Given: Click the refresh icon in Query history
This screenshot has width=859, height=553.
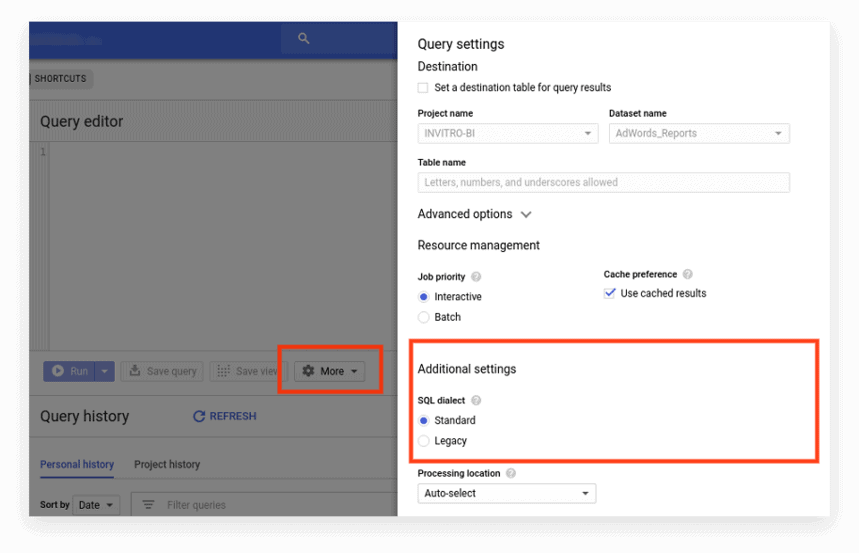Looking at the screenshot, I should coord(199,416).
